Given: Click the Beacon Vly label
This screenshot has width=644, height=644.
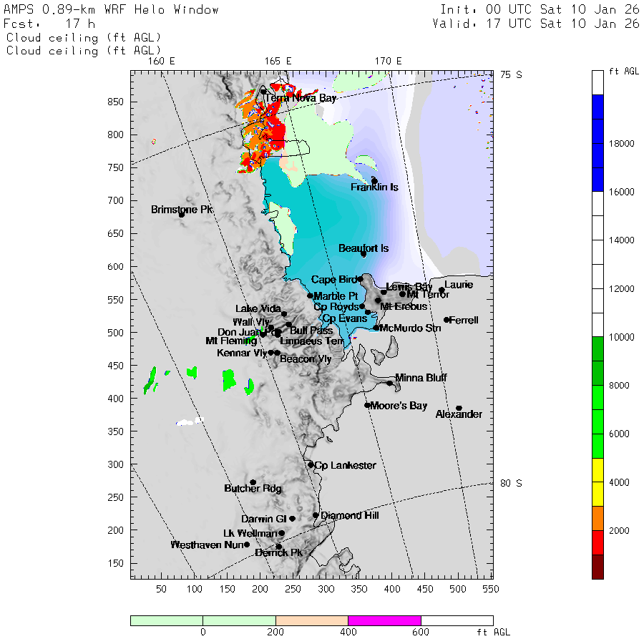Looking at the screenshot, I should click(306, 359).
